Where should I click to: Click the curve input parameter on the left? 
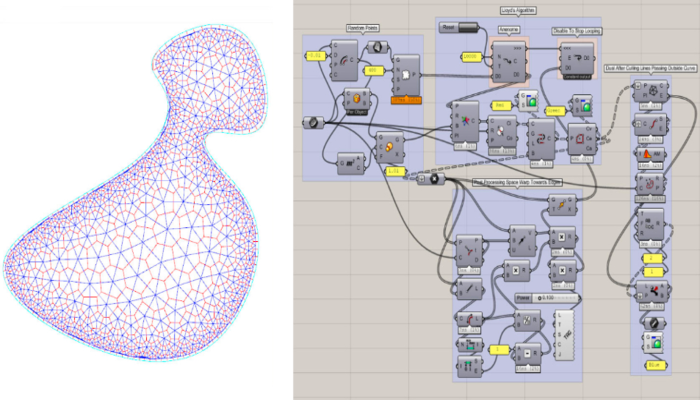(314, 123)
